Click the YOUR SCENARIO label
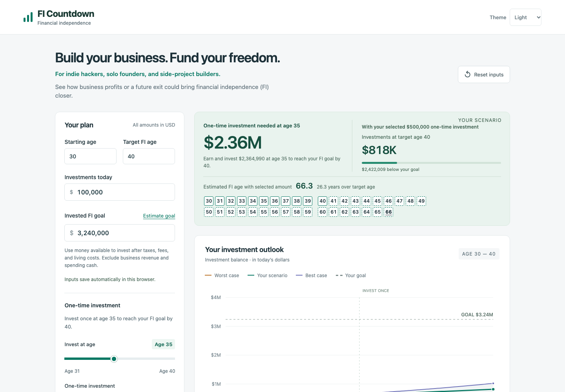The width and height of the screenshot is (565, 392). (x=480, y=120)
